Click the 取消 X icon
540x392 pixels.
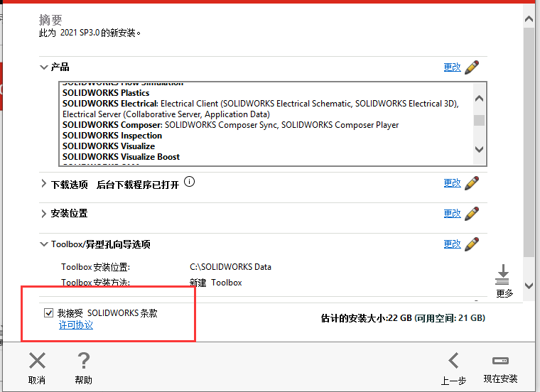[x=37, y=361]
